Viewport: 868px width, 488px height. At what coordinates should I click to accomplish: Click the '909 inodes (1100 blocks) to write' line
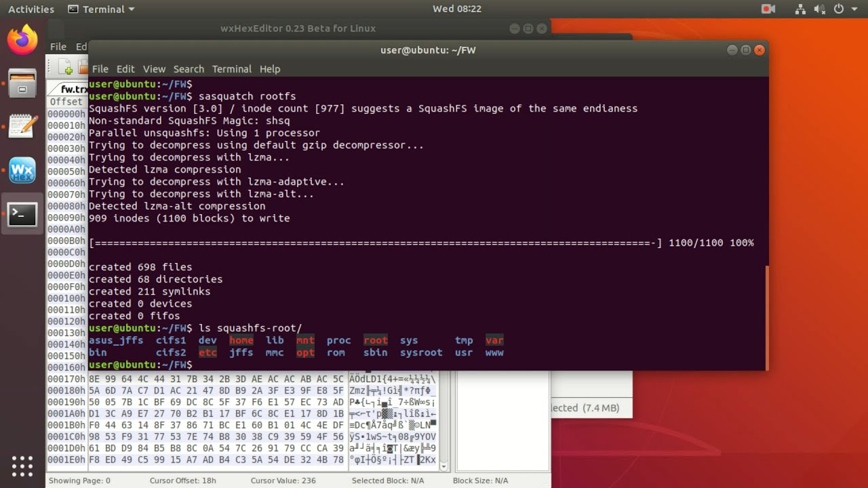click(x=189, y=218)
